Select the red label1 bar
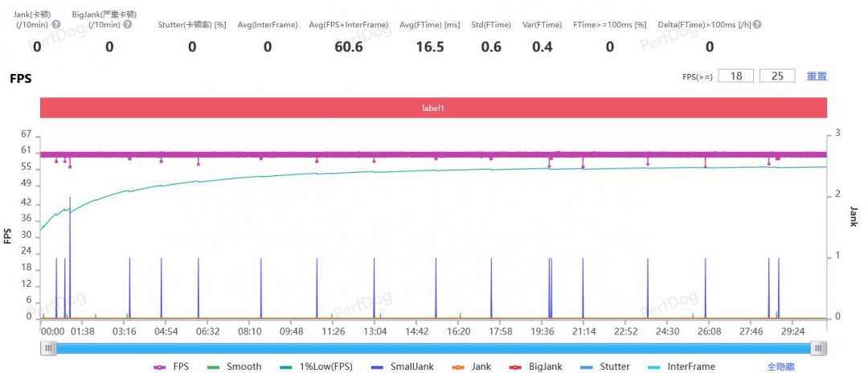The image size is (868, 373). 434,108
